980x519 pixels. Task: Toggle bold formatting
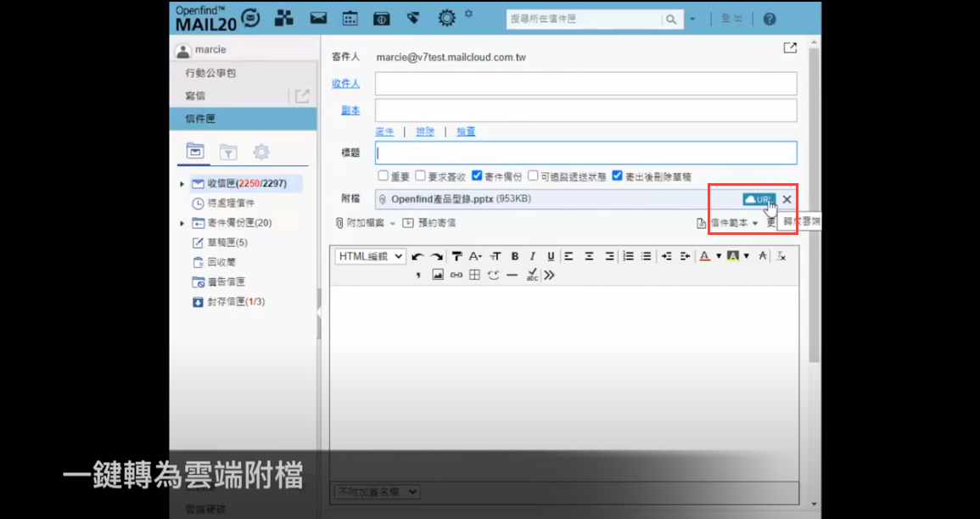(514, 256)
